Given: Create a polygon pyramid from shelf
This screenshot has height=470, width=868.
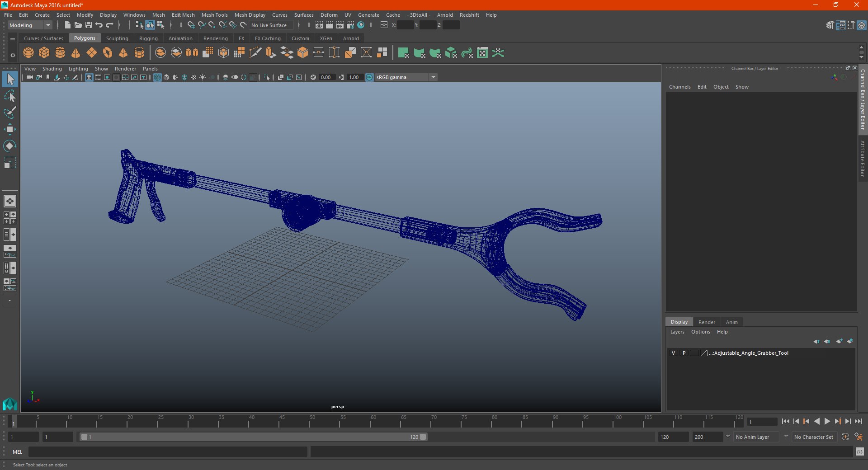Looking at the screenshot, I should [x=123, y=53].
